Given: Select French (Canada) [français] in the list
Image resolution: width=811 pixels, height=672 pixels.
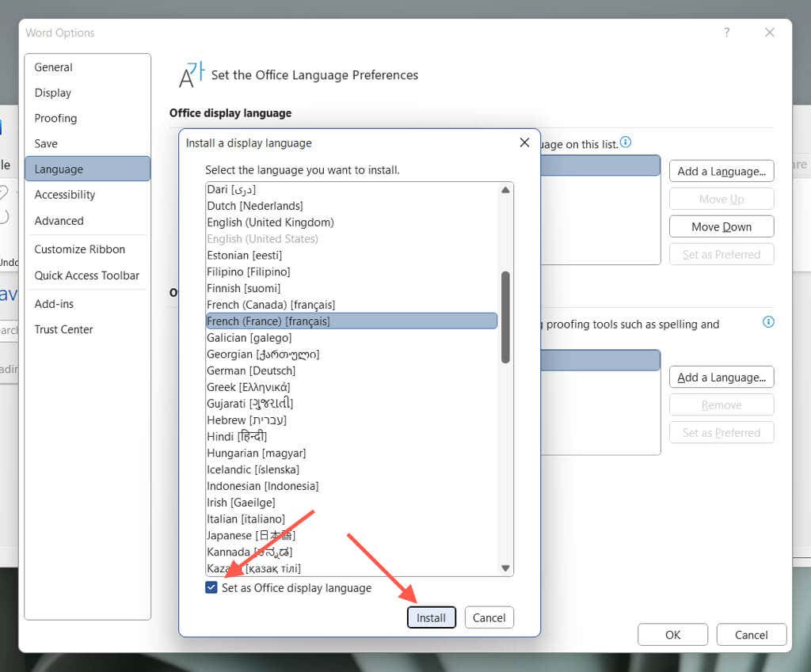Looking at the screenshot, I should (x=352, y=305).
